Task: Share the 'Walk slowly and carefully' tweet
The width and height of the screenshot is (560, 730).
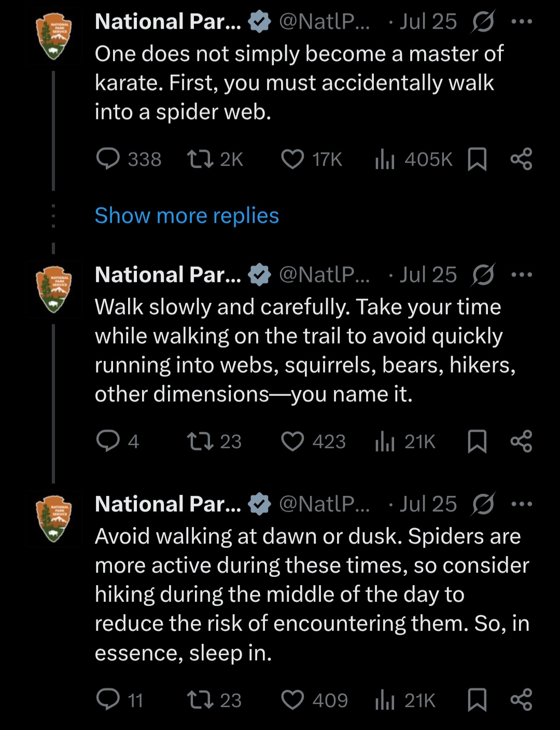Action: (x=521, y=441)
